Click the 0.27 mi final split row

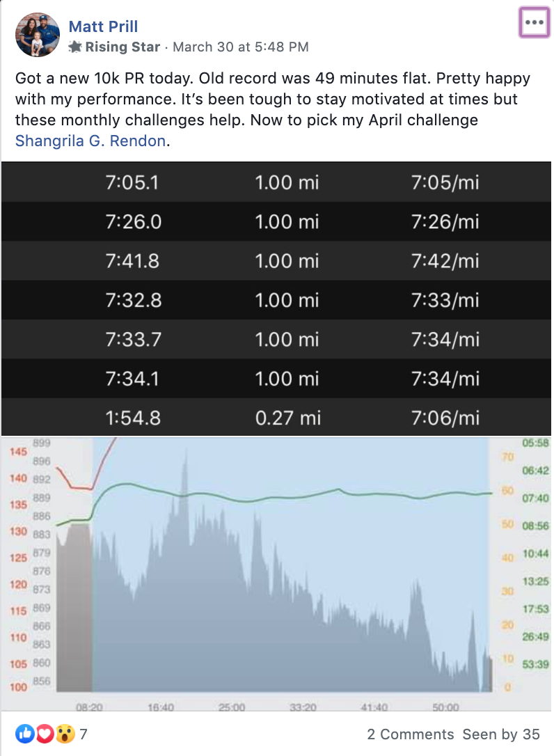click(276, 418)
